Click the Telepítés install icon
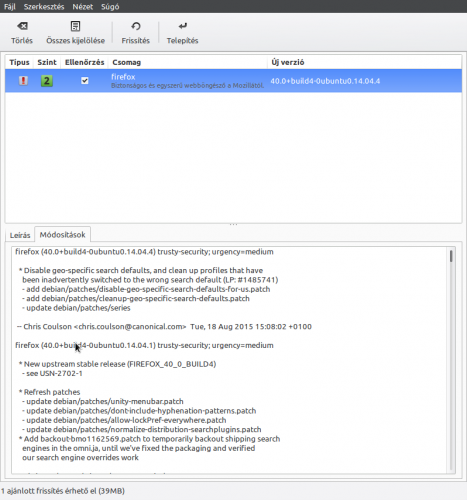The width and height of the screenshot is (467, 500). click(183, 26)
